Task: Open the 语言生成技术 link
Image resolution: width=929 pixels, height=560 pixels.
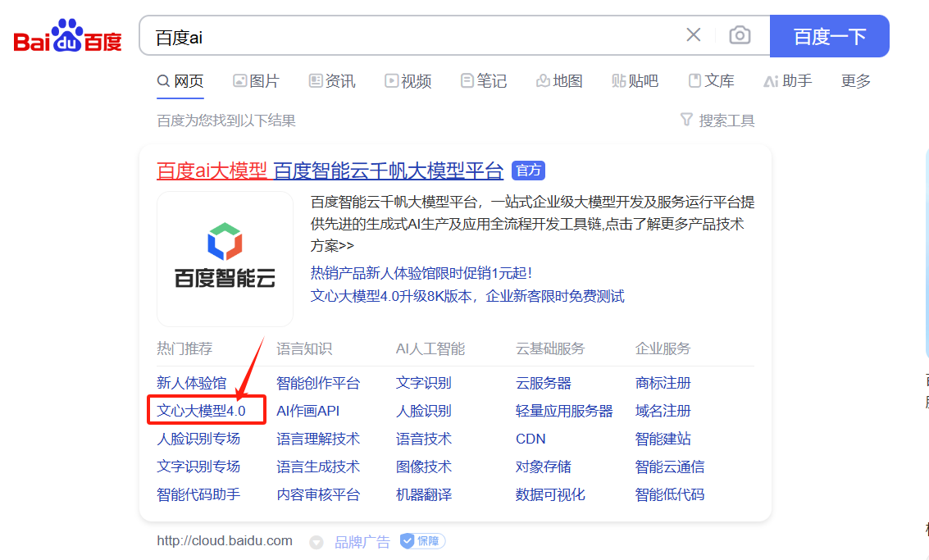Action: 318,467
